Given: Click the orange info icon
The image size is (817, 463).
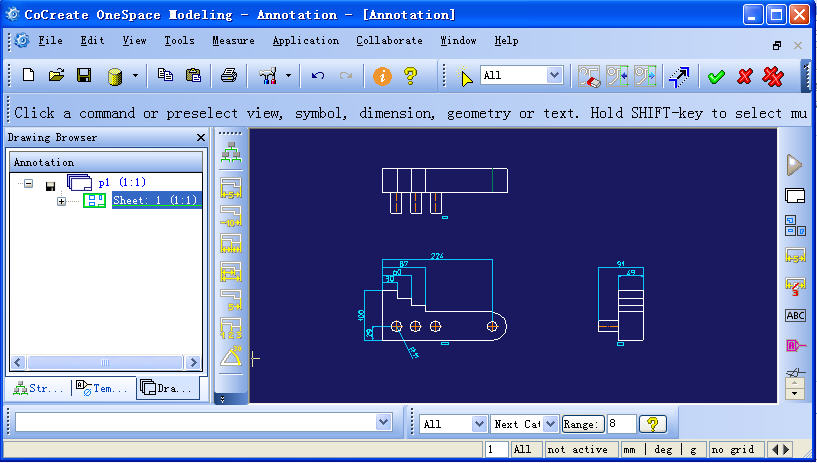Looking at the screenshot, I should pyautogui.click(x=382, y=77).
